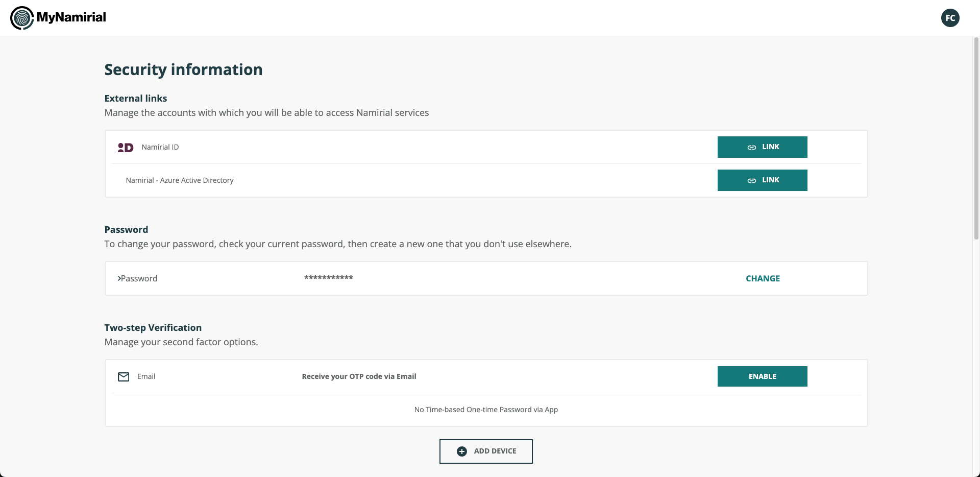Click the chain icon in Azure Active Directory's link button
Image resolution: width=980 pixels, height=477 pixels.
pos(751,181)
